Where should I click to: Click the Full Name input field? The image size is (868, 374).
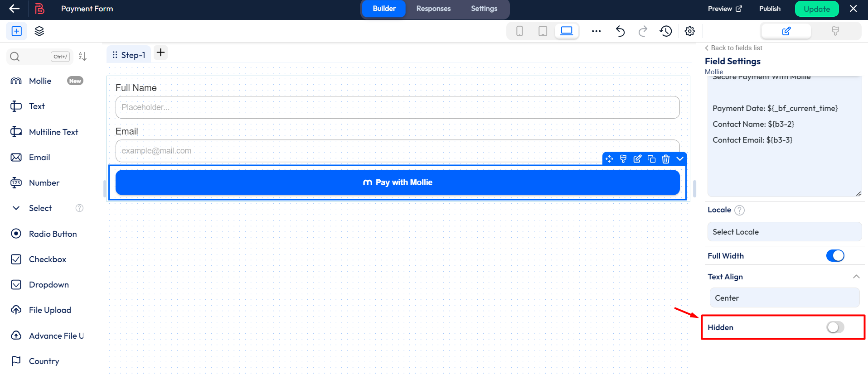(x=397, y=107)
